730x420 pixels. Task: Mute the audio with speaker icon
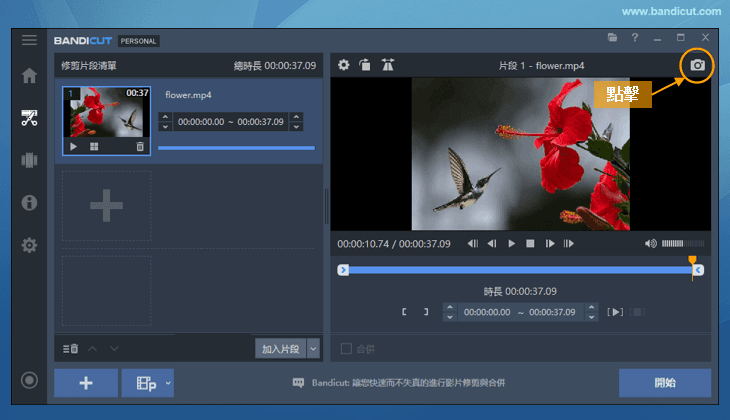[x=650, y=243]
